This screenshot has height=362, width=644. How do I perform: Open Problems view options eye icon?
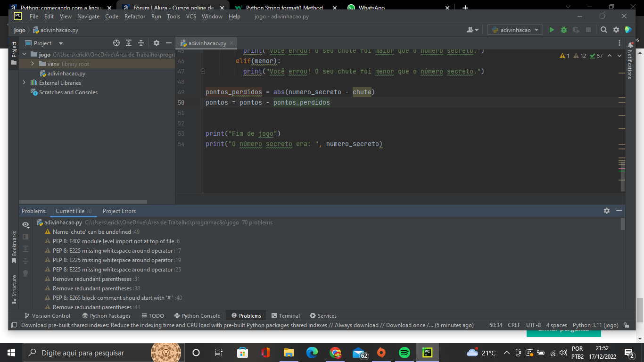(x=25, y=225)
